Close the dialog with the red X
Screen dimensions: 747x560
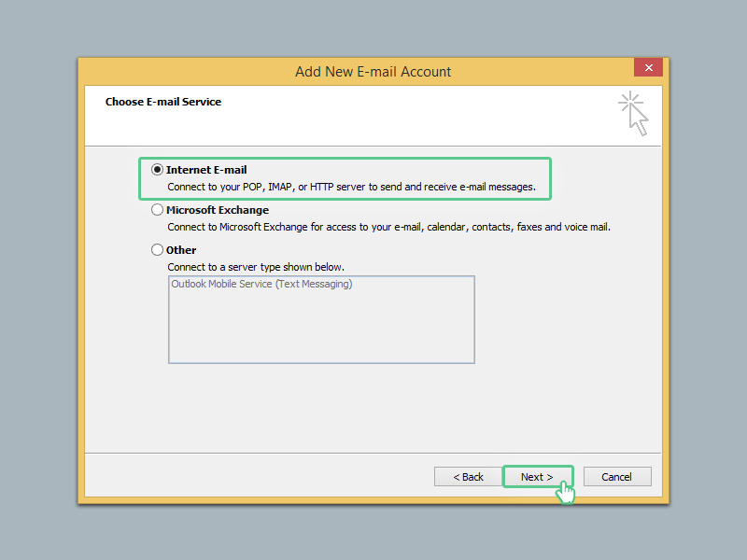(648, 67)
